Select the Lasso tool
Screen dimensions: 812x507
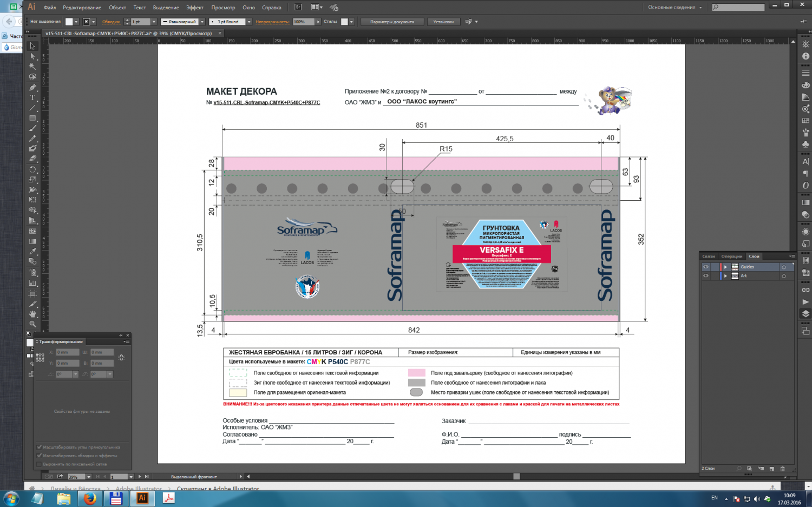click(32, 77)
